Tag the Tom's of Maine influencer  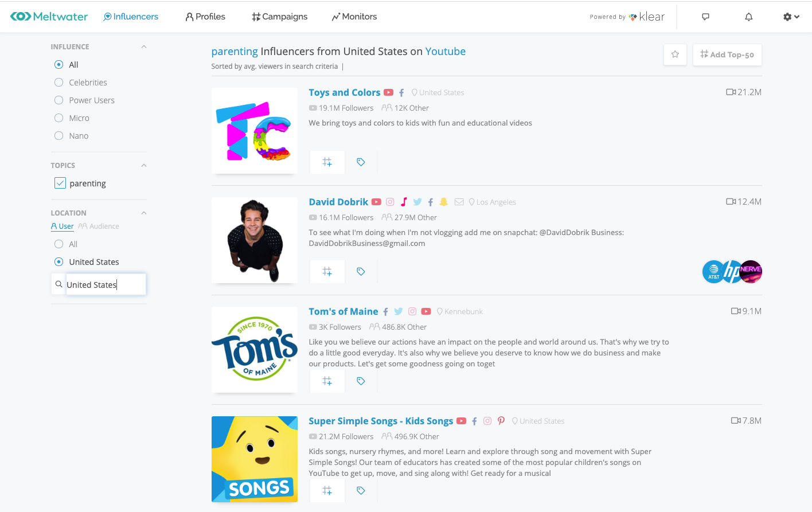(361, 381)
